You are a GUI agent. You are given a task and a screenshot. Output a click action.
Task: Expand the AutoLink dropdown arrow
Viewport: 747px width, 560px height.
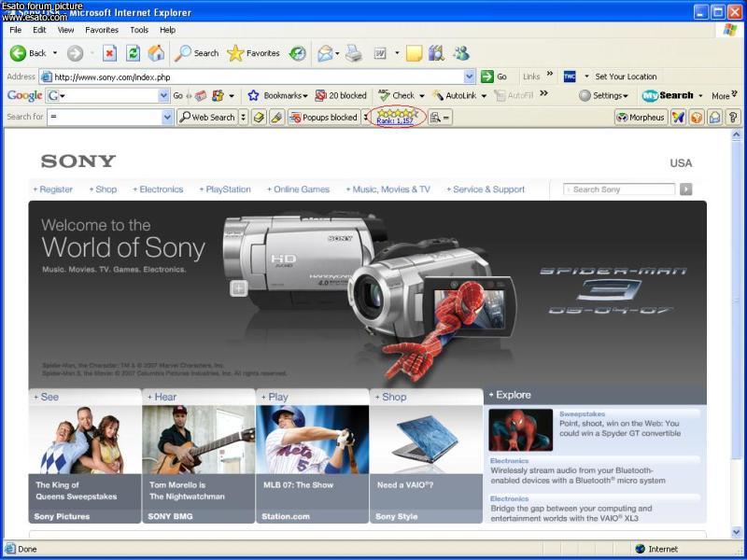(x=484, y=96)
